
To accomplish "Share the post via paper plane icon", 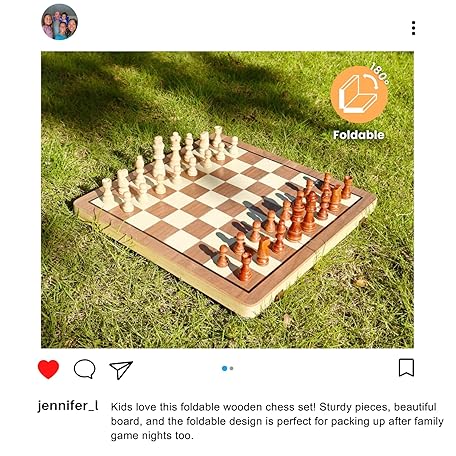I will 121,370.
